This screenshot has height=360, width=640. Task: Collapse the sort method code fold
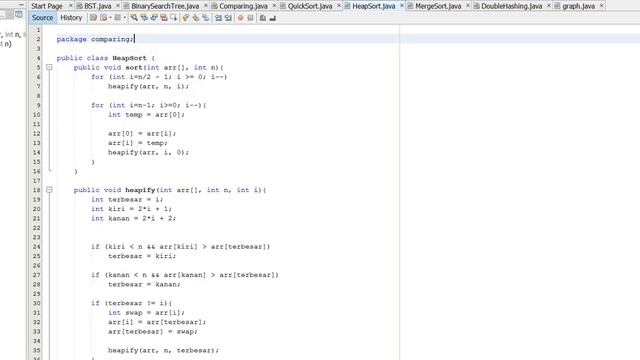coord(49,67)
